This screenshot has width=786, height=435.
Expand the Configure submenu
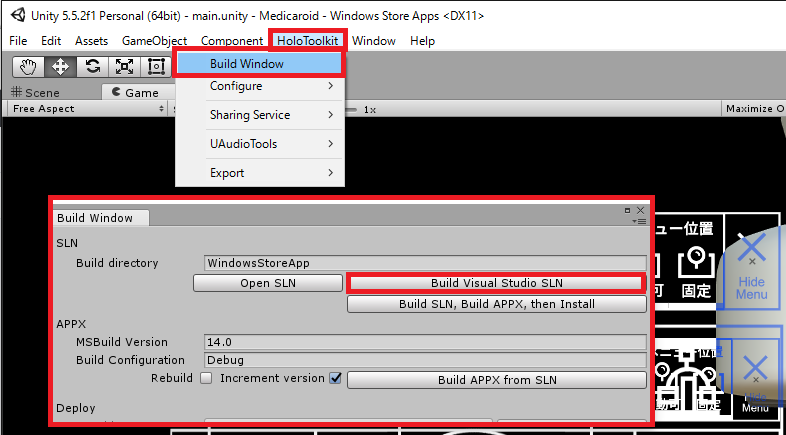[x=260, y=86]
